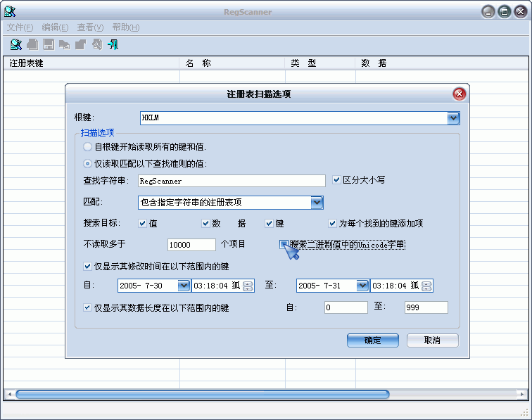Click the 取消 button
Image resolution: width=532 pixels, height=420 pixels.
[432, 341]
